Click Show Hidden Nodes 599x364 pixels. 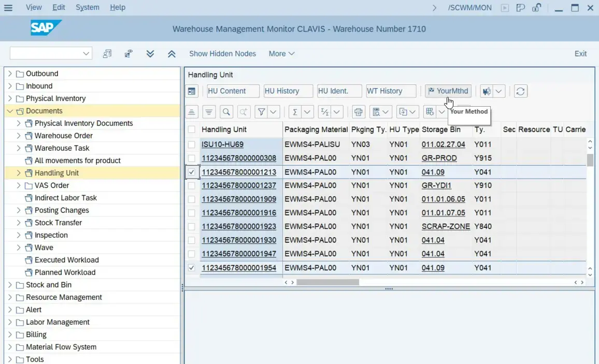(222, 54)
